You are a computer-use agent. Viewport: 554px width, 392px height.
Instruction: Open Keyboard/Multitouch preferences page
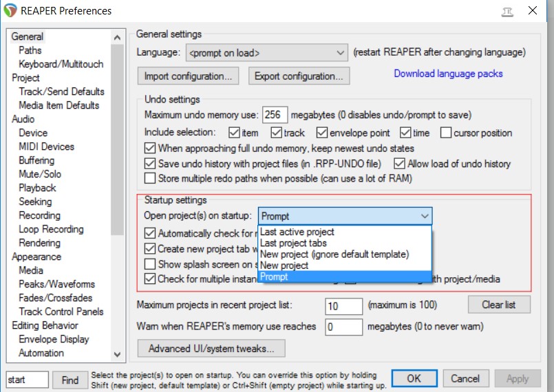61,64
